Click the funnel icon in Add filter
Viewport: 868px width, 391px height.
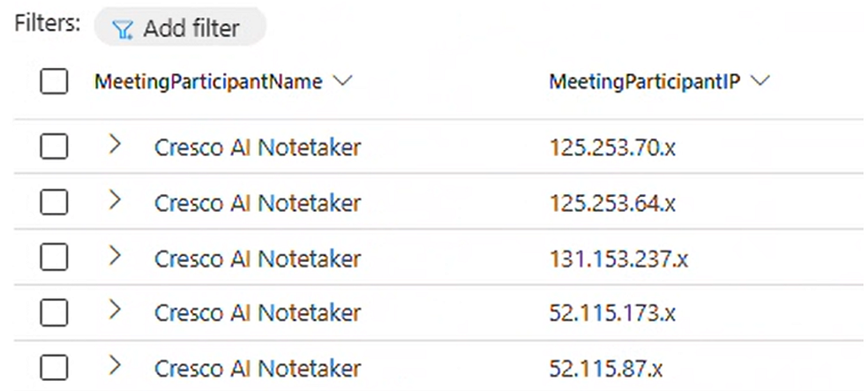point(122,30)
